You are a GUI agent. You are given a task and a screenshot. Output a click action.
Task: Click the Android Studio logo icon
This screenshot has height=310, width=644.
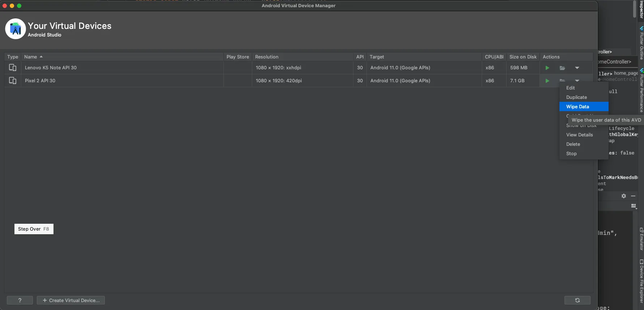point(16,29)
